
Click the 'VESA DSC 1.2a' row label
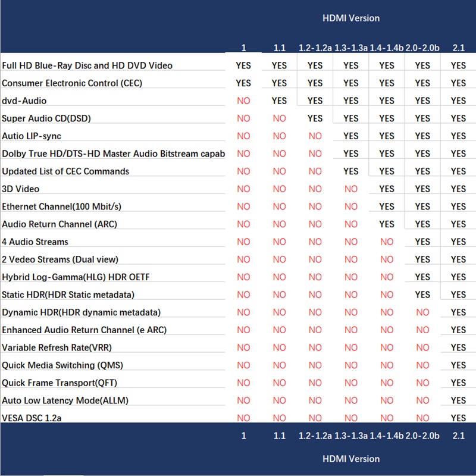point(32,418)
